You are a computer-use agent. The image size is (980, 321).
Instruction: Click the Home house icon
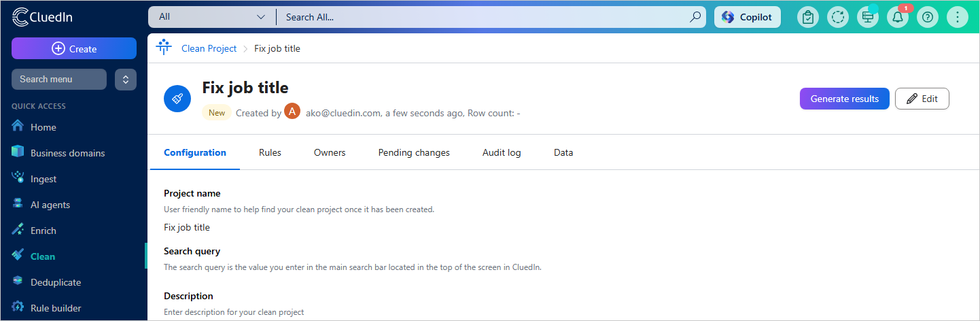click(18, 126)
